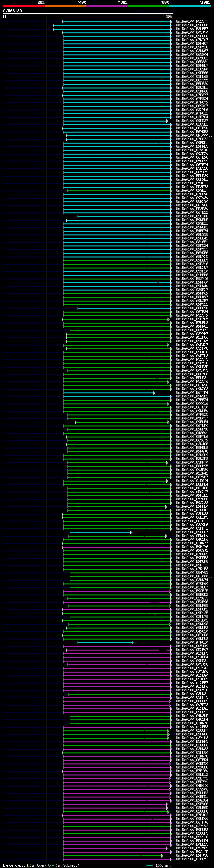214x868 pixels.
Task: Select hit UniRef100_A7NTA7
Action: [x=192, y=40]
